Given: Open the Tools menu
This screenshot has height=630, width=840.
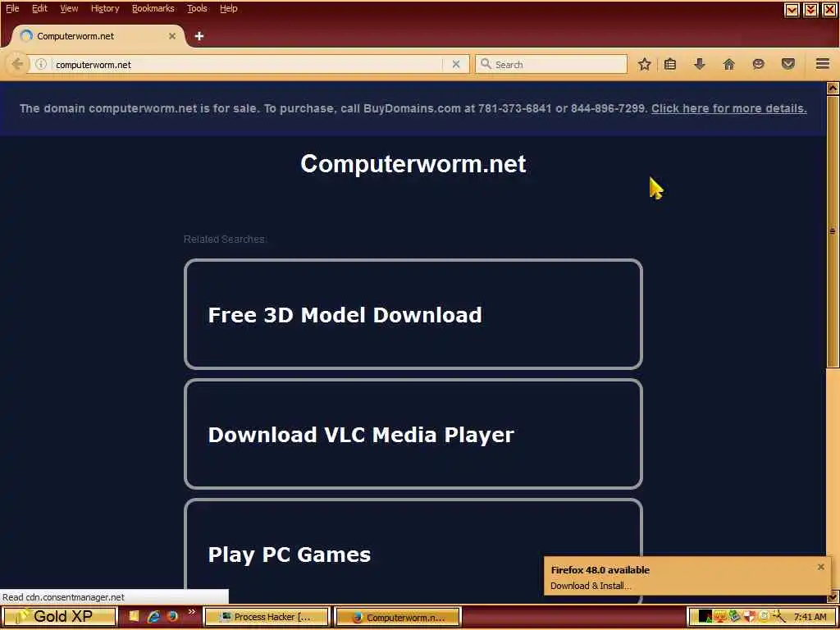Looking at the screenshot, I should pyautogui.click(x=197, y=8).
